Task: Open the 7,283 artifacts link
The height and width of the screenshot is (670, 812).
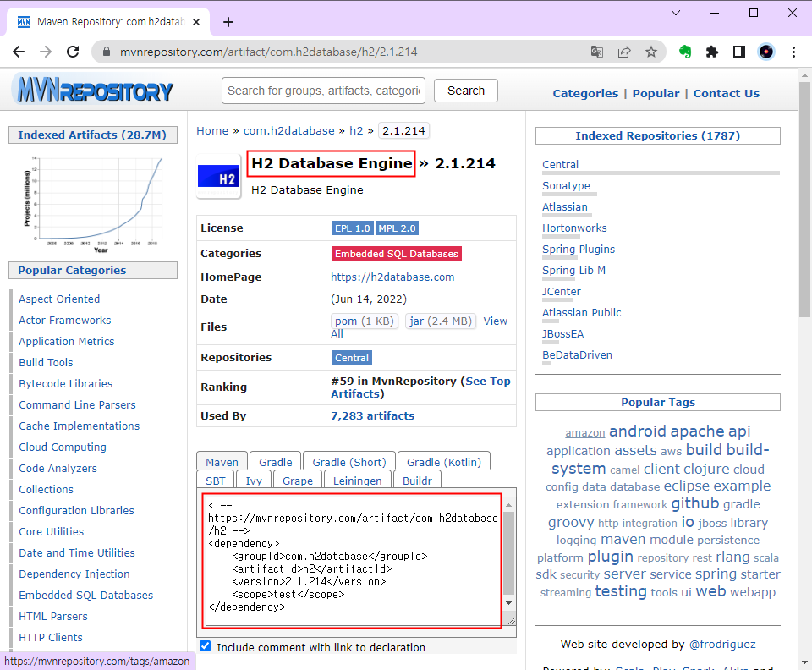Action: point(372,415)
